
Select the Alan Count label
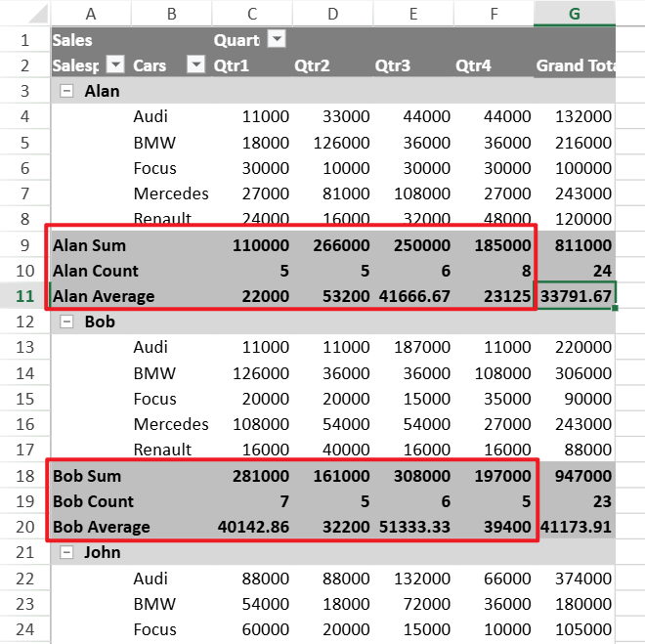pos(96,271)
